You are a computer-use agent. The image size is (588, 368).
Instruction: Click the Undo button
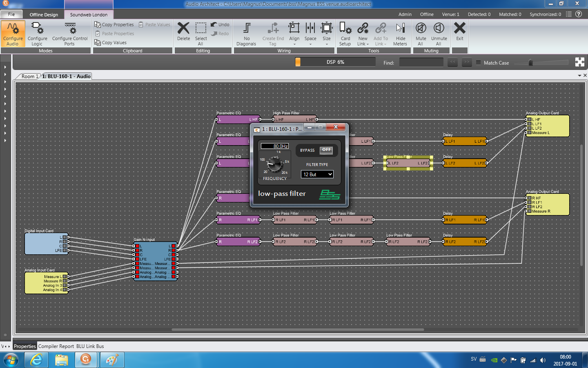pos(220,25)
